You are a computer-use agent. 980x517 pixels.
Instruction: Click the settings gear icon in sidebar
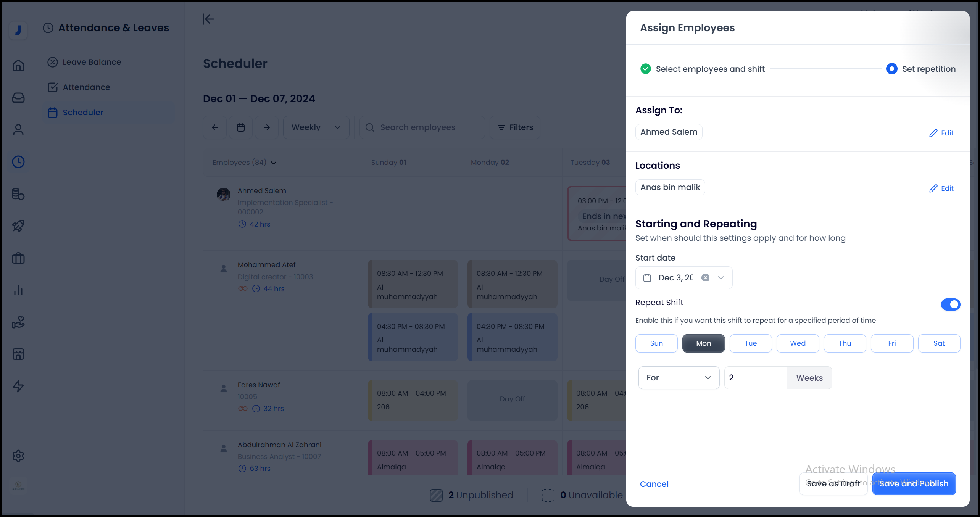click(18, 456)
